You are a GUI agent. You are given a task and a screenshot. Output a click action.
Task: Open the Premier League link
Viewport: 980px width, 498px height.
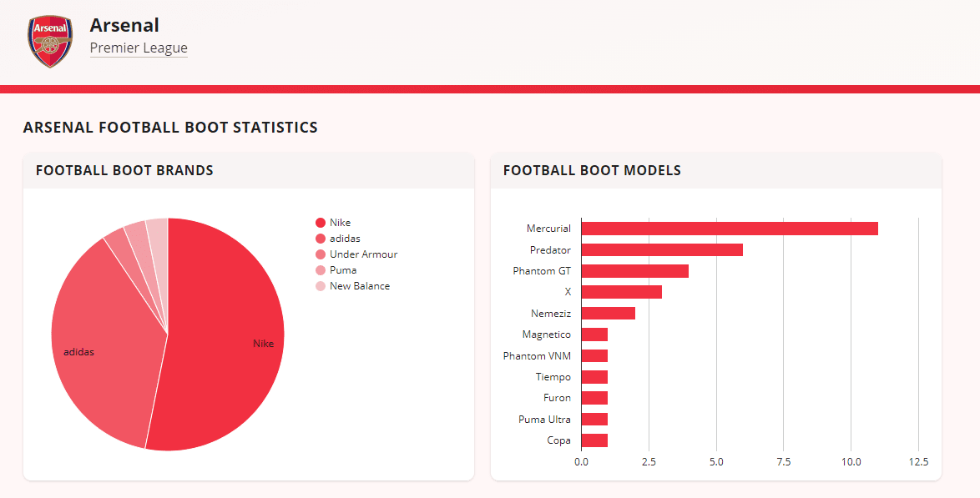pyautogui.click(x=139, y=48)
